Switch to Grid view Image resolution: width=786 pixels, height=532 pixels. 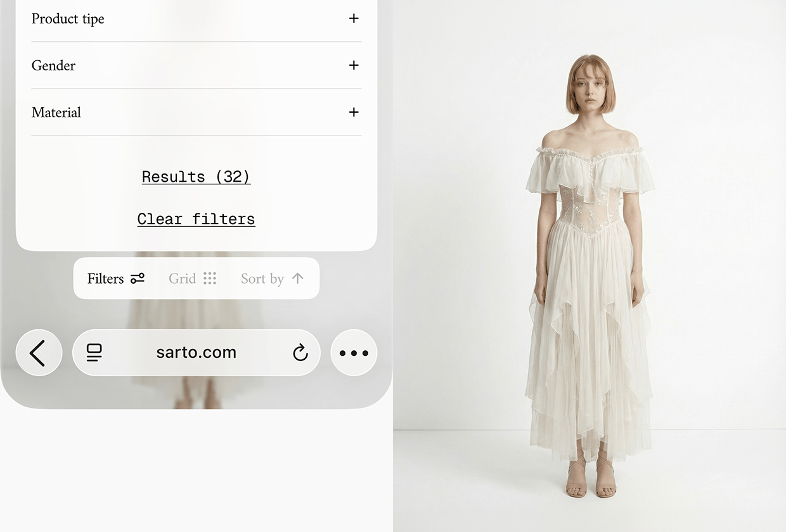pos(193,279)
